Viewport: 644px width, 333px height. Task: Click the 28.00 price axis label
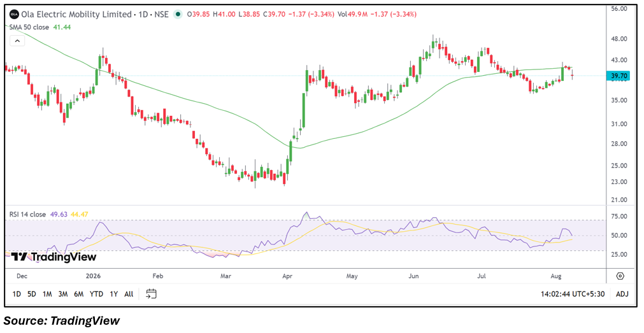[618, 144]
